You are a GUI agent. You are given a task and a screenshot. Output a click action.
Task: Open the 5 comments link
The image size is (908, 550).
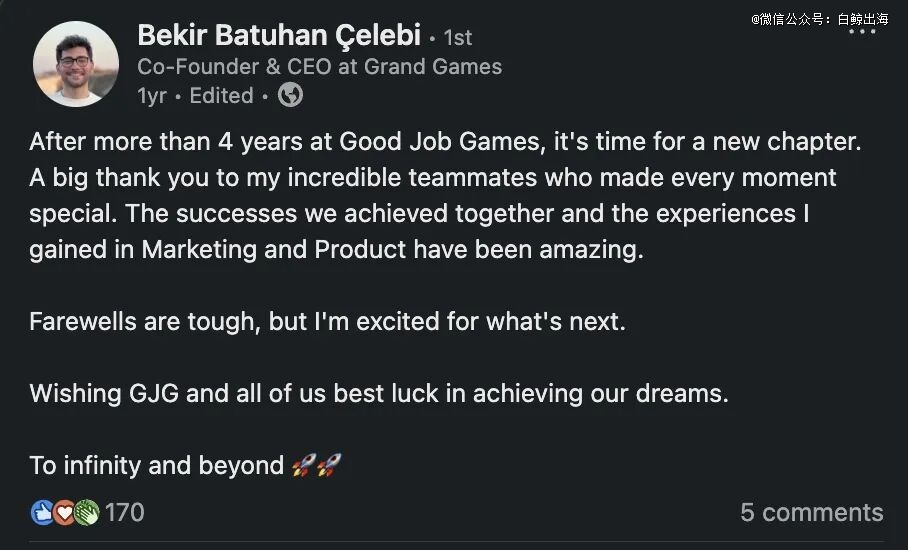(x=811, y=513)
